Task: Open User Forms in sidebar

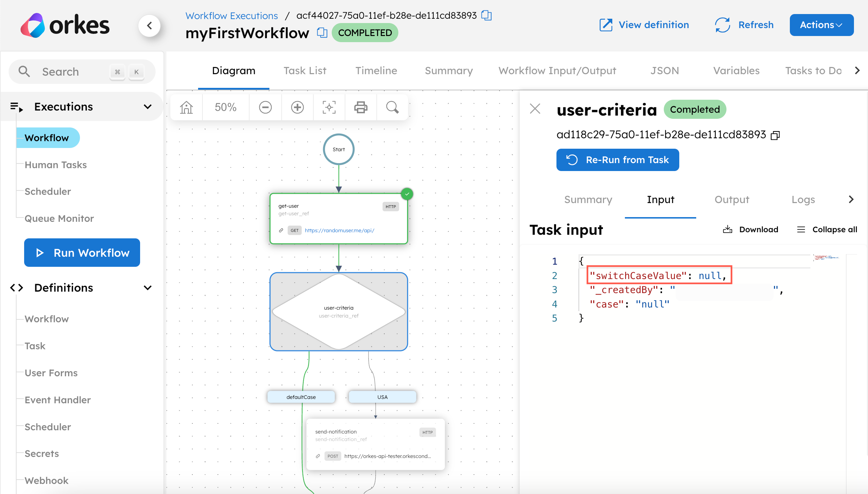Action: [51, 373]
